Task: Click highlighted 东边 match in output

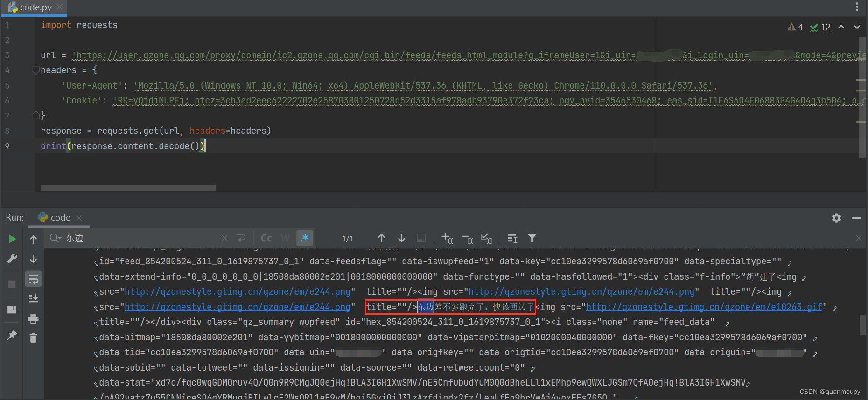Action: [426, 307]
